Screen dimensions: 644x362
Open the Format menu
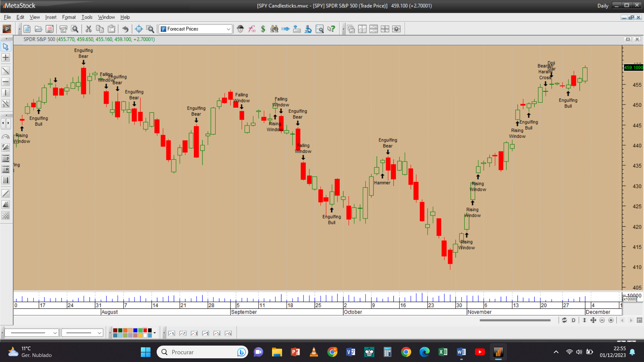click(x=69, y=17)
